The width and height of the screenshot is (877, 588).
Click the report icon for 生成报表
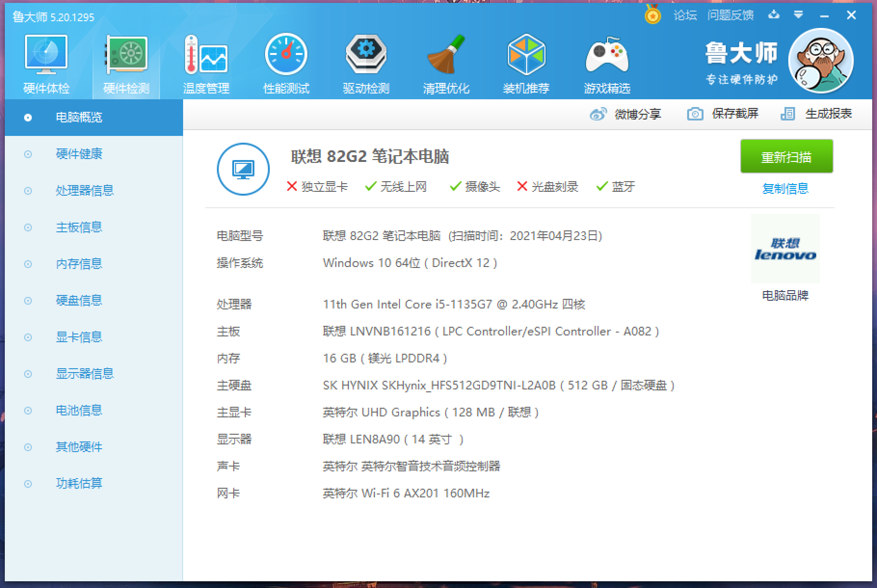tap(788, 114)
